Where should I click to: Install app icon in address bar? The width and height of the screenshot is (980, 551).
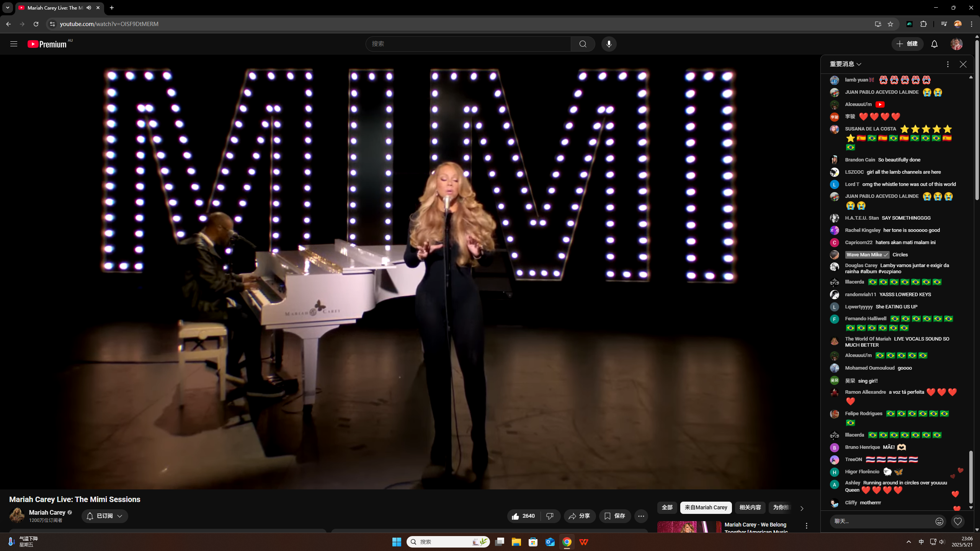[878, 24]
